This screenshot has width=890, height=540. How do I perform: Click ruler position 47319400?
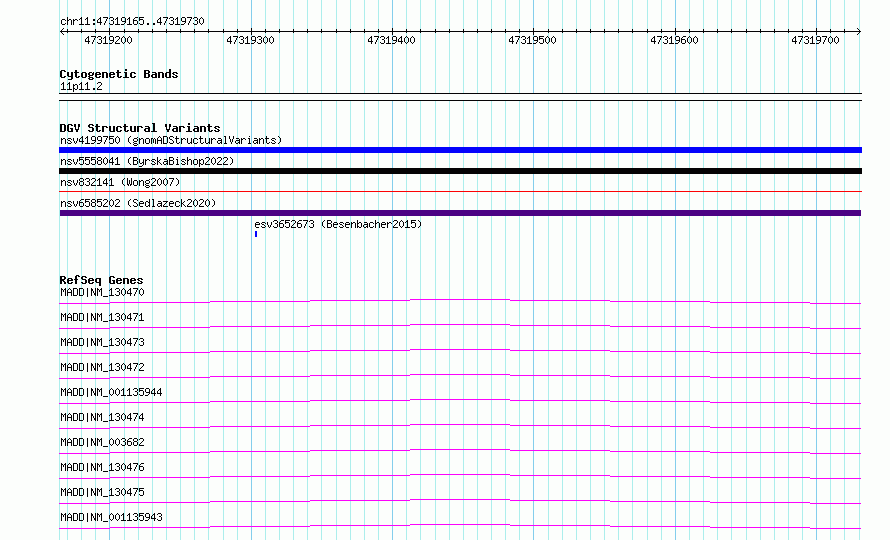click(391, 40)
